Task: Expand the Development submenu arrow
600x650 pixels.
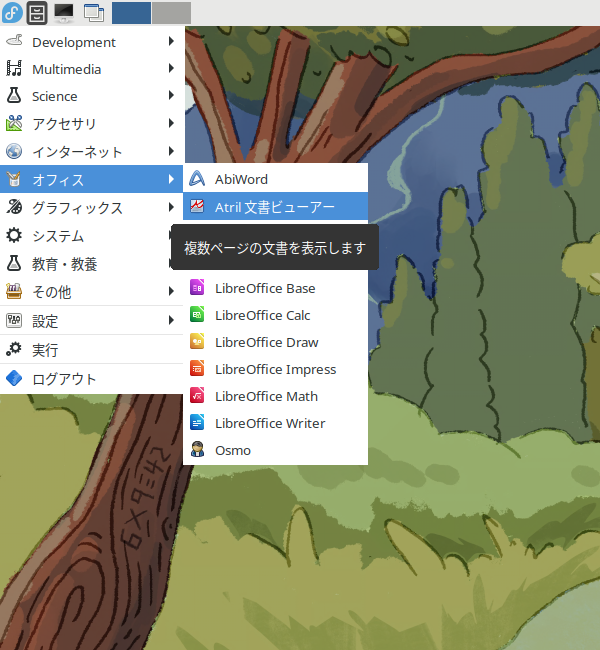Action: point(171,41)
